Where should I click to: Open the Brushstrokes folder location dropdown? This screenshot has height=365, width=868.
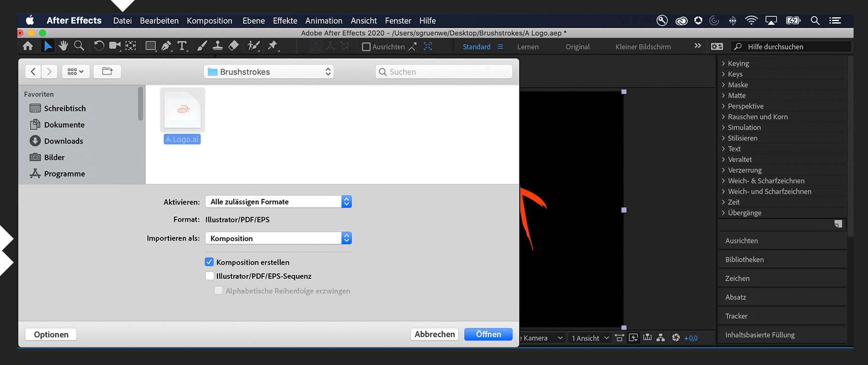pos(269,72)
